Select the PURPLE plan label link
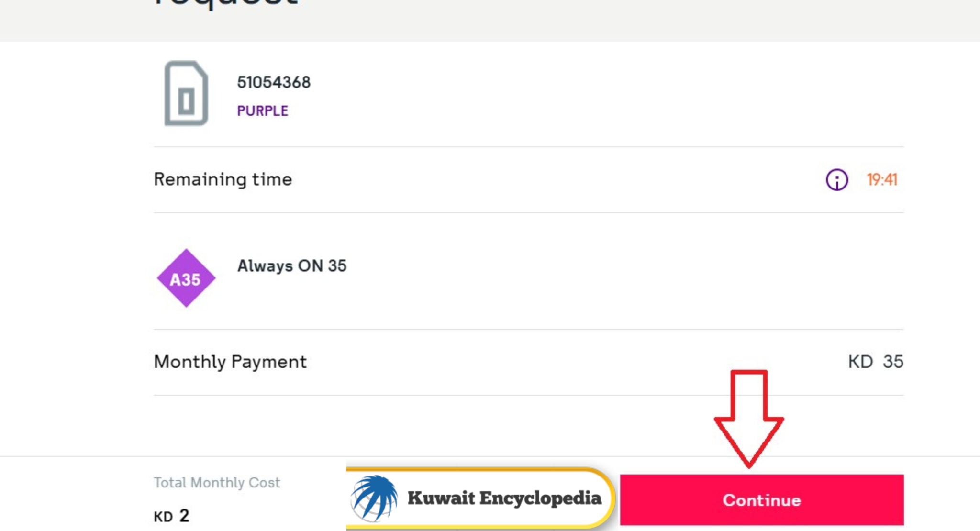980x531 pixels. point(262,111)
